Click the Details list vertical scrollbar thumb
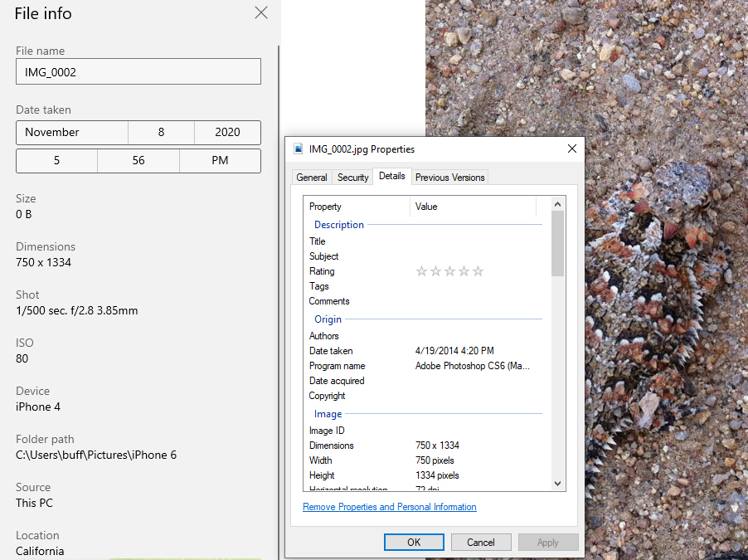This screenshot has width=748, height=560. [557, 243]
